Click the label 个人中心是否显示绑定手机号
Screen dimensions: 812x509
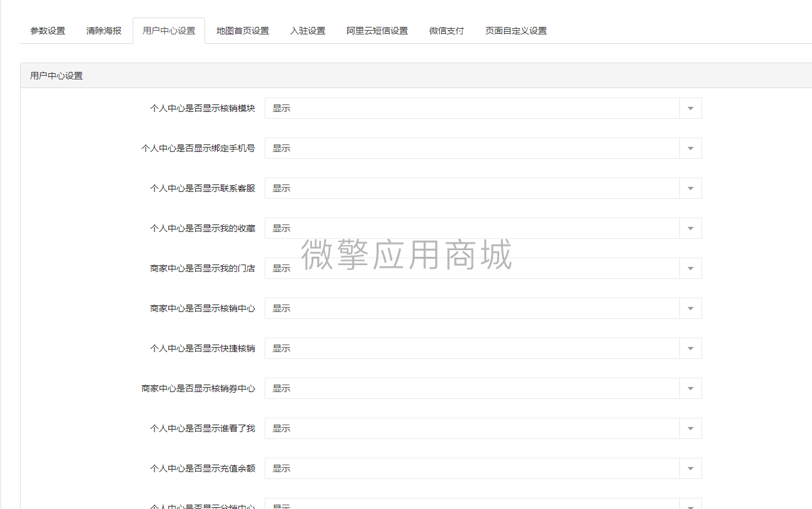click(x=198, y=148)
